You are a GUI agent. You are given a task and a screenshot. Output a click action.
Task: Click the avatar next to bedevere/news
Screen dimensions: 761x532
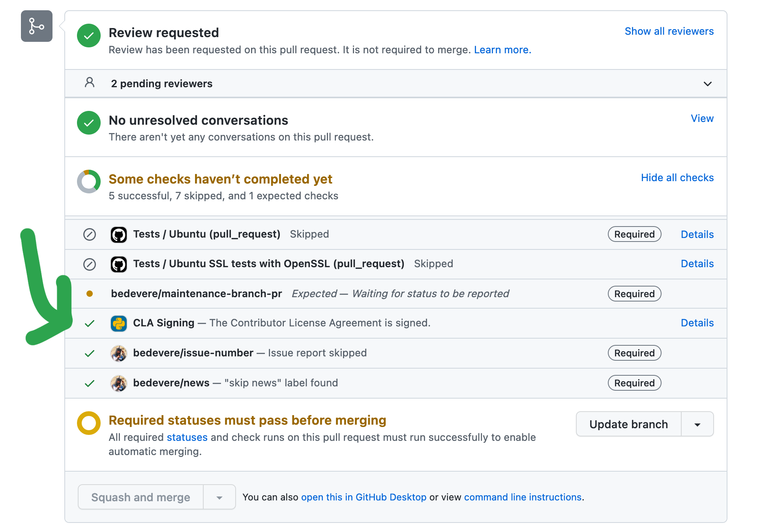pos(118,383)
